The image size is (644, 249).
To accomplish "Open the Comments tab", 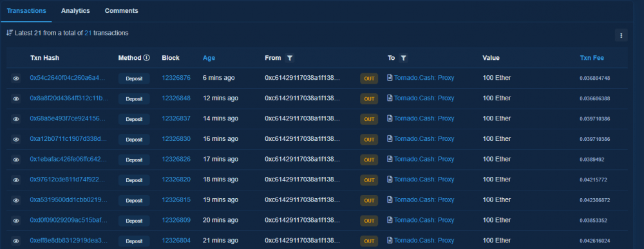I will coord(122,11).
